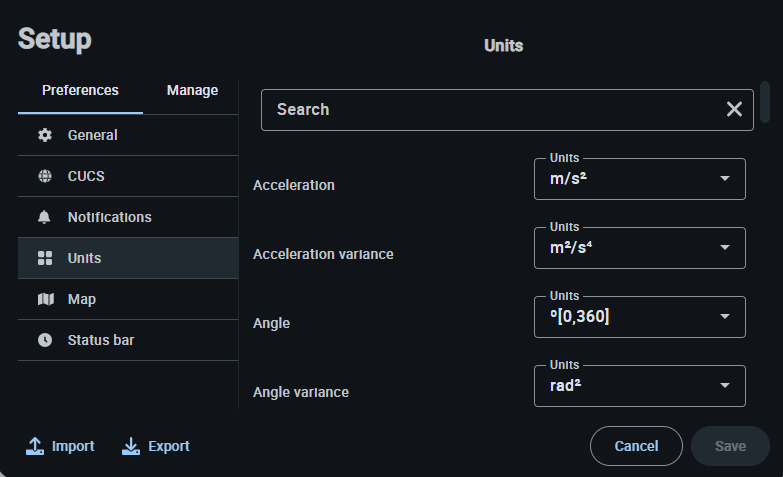The image size is (783, 477).
Task: Click the grid icon next to Units
Action: [x=45, y=258]
